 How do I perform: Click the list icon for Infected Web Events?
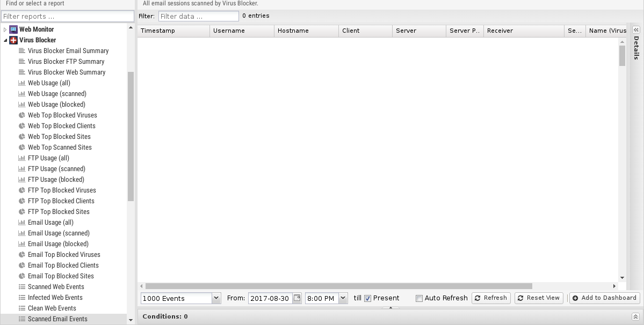22,298
